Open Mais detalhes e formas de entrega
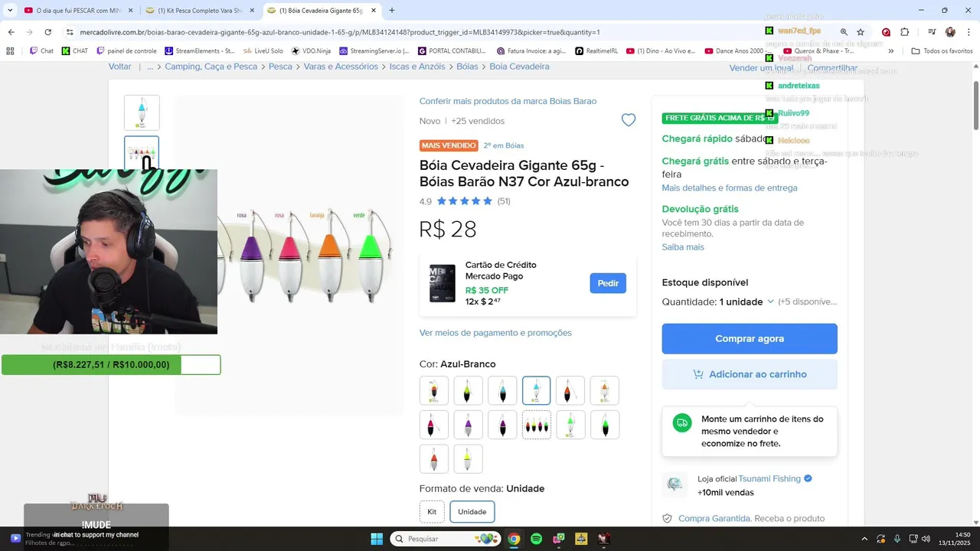The image size is (980, 551). [728, 188]
